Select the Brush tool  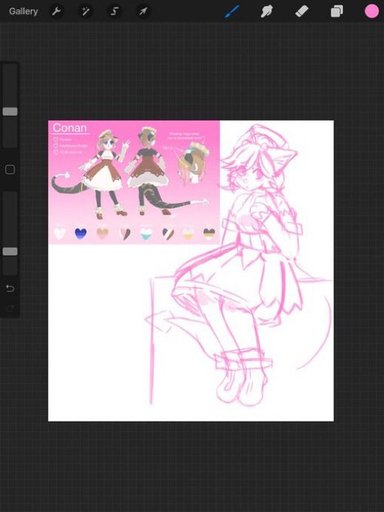(232, 11)
